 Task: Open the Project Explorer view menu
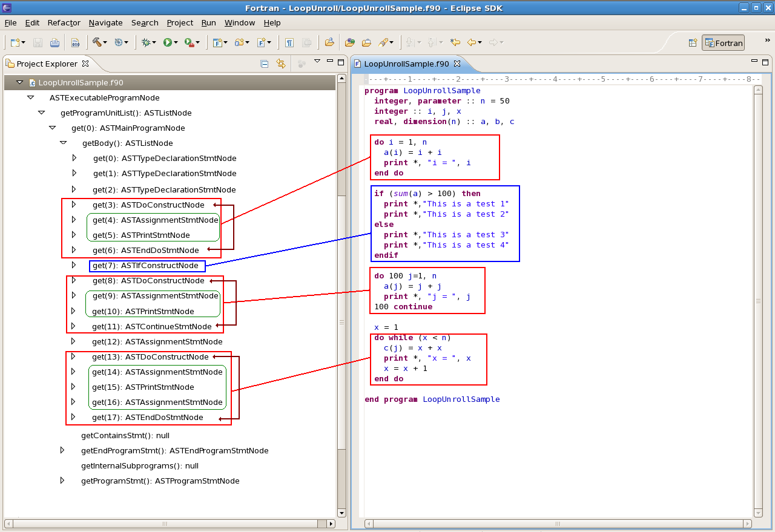point(317,61)
